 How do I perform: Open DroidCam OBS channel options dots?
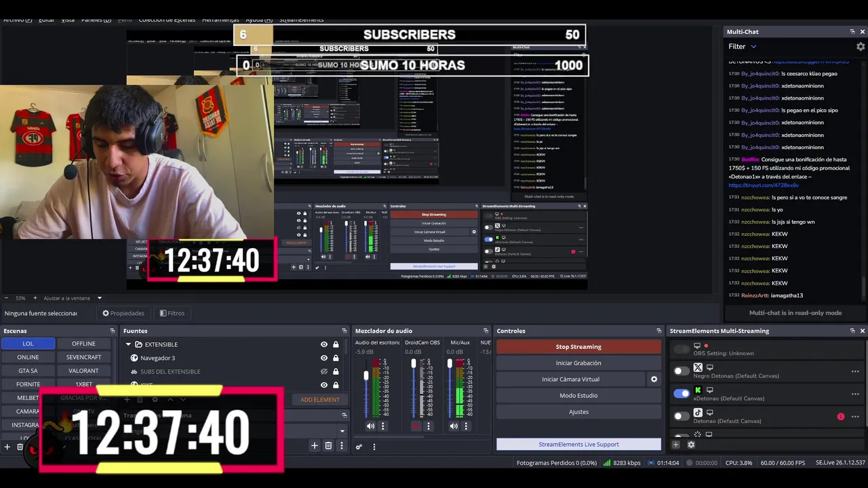[428, 426]
